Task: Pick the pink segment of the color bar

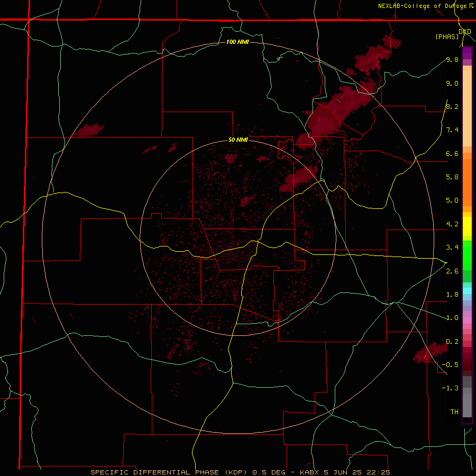Action: click(467, 321)
